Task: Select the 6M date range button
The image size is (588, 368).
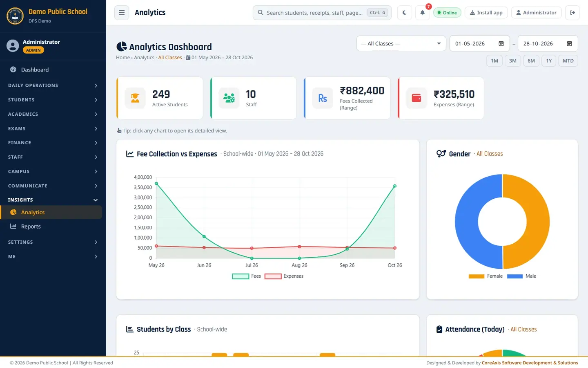Action: pyautogui.click(x=531, y=61)
